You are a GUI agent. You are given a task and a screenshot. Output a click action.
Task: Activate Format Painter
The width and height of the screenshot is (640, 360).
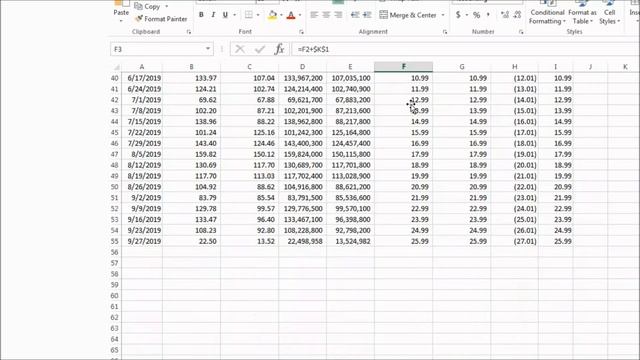pyautogui.click(x=161, y=19)
